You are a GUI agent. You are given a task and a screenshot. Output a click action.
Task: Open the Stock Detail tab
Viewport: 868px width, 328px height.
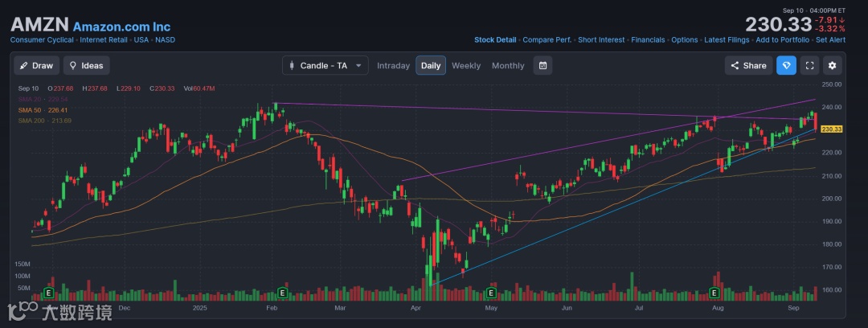click(x=495, y=39)
